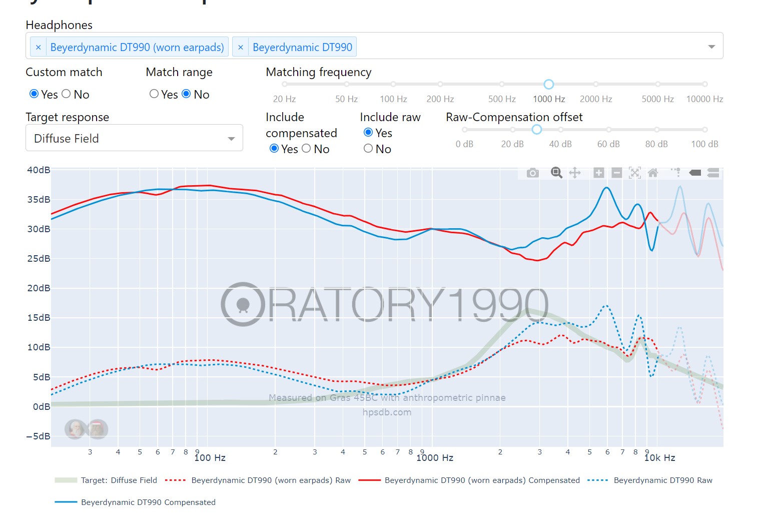This screenshot has width=779, height=532.
Task: Set Include compensated to Yes
Action: pyautogui.click(x=274, y=148)
